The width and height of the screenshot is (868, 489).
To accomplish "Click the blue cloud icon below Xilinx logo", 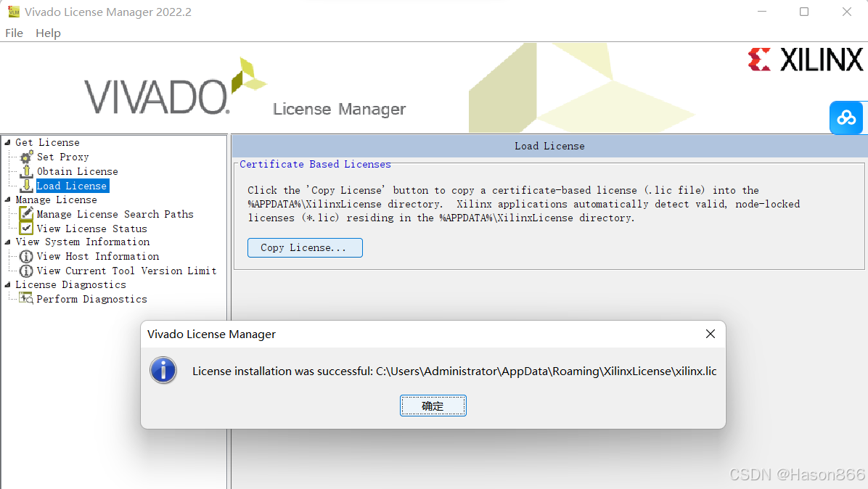I will click(x=846, y=118).
